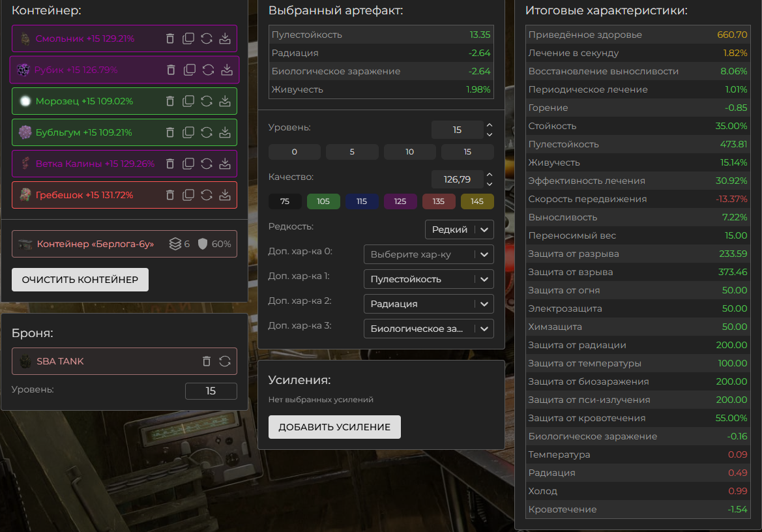Decrease the Уровень artifact level stepper
This screenshot has height=532, width=762.
(490, 134)
